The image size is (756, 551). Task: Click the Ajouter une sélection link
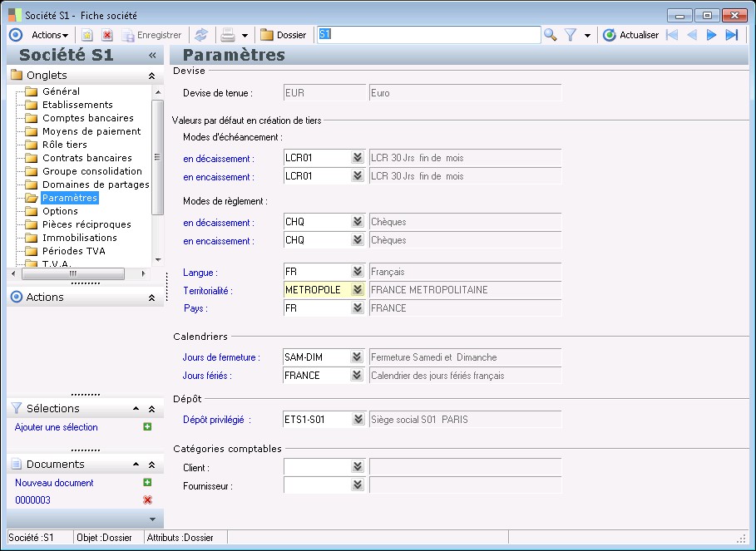(x=57, y=427)
